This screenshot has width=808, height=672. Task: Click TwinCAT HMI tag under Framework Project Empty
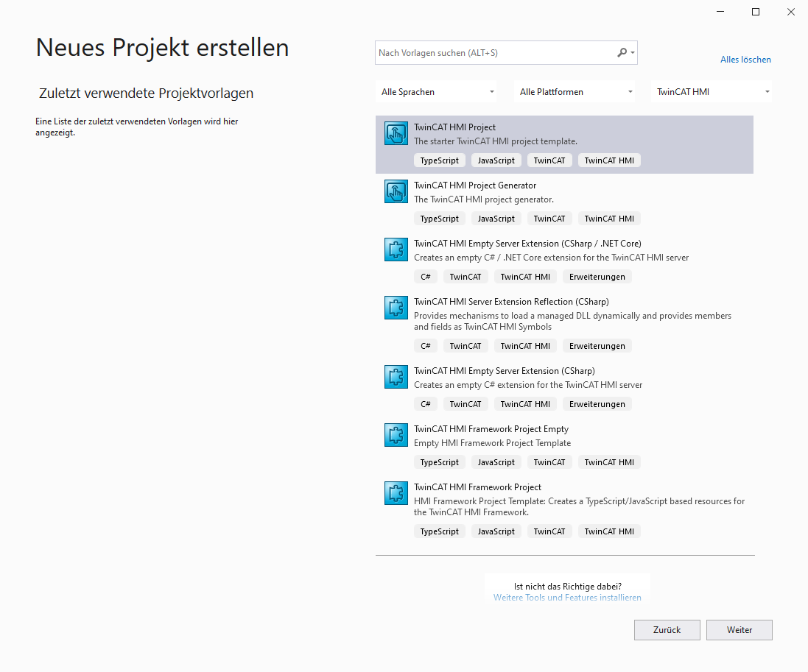click(609, 462)
